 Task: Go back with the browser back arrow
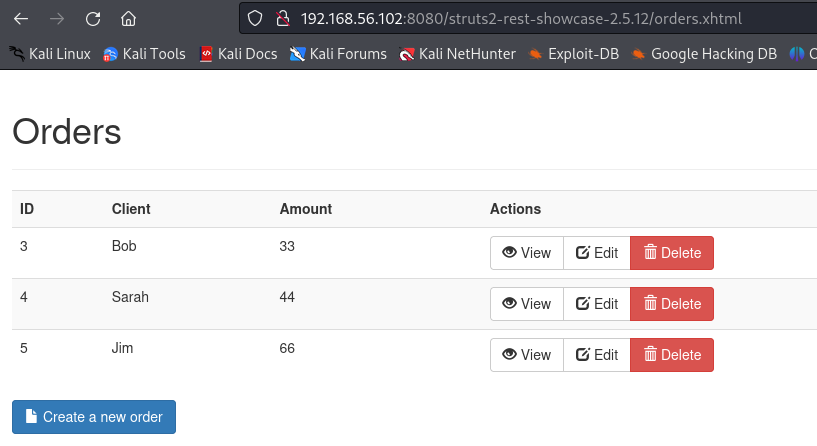pyautogui.click(x=21, y=19)
